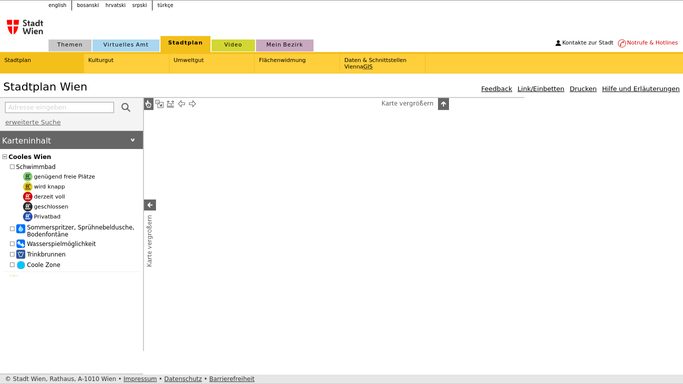This screenshot has height=384, width=683.
Task: Open Kontakte zur Stadt link
Action: click(x=588, y=43)
